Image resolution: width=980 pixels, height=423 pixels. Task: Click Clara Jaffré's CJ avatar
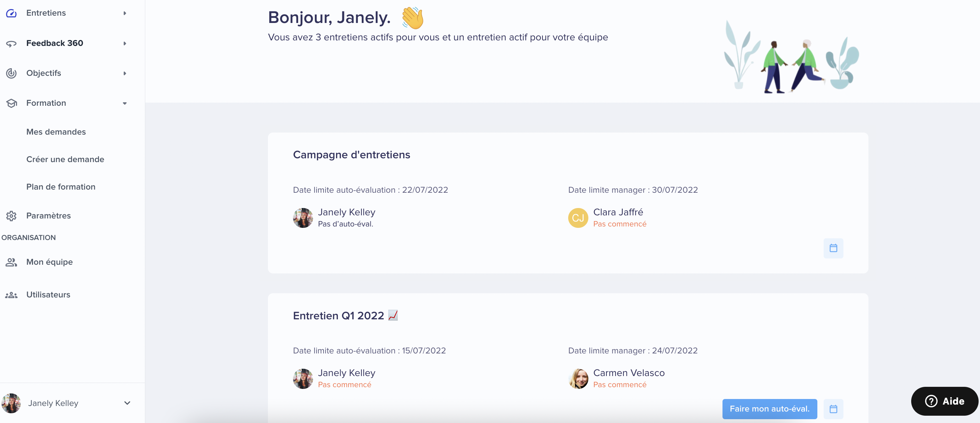(578, 218)
